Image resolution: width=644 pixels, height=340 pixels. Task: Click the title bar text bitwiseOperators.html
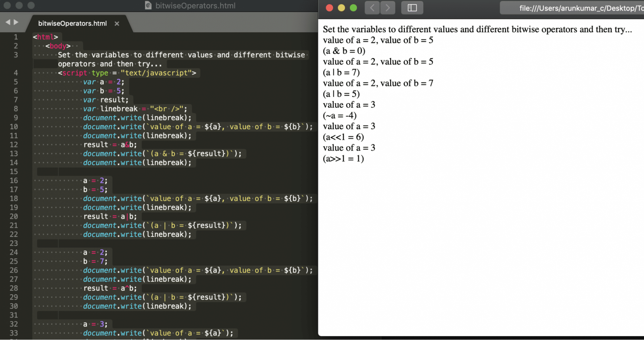coord(195,6)
